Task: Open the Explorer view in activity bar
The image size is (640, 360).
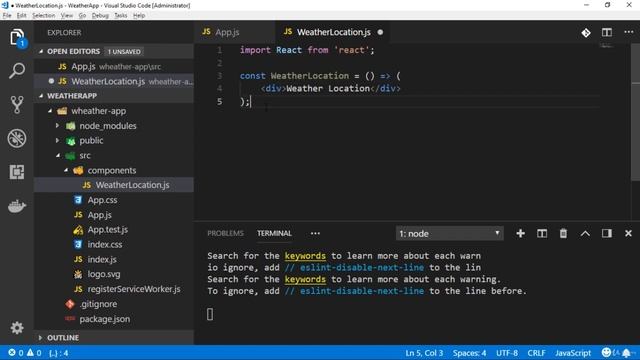Action: pos(17,38)
